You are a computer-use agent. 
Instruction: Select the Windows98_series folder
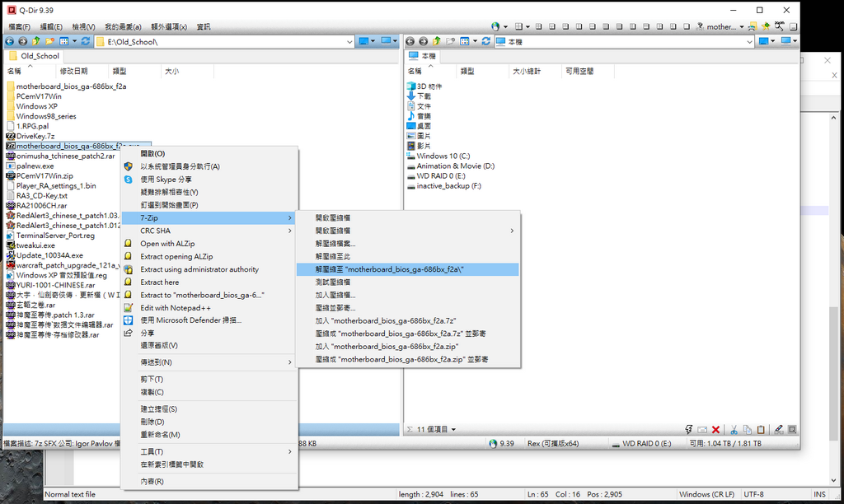tap(41, 116)
